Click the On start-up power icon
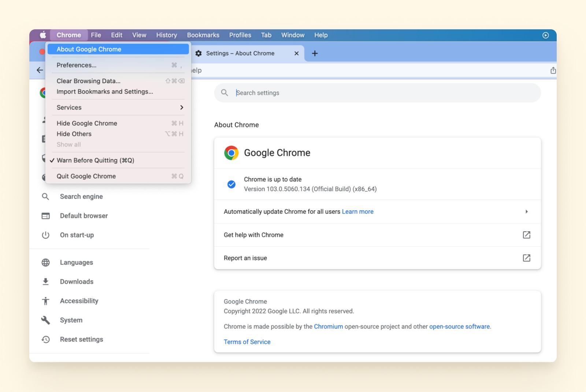The image size is (586, 392). point(45,235)
